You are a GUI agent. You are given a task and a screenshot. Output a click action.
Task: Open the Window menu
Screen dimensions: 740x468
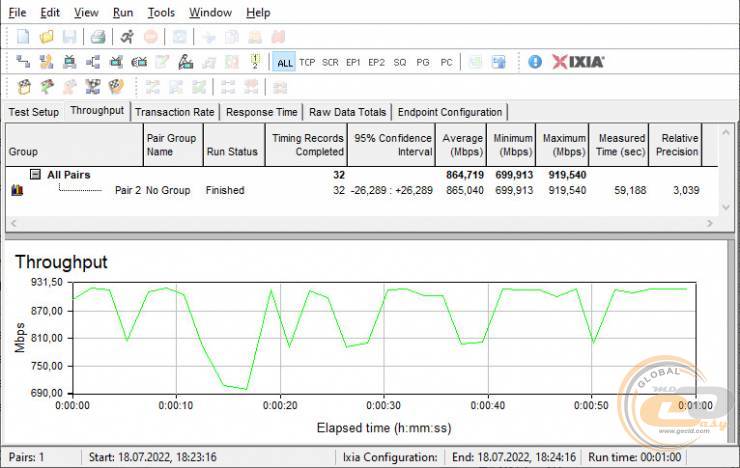click(210, 13)
